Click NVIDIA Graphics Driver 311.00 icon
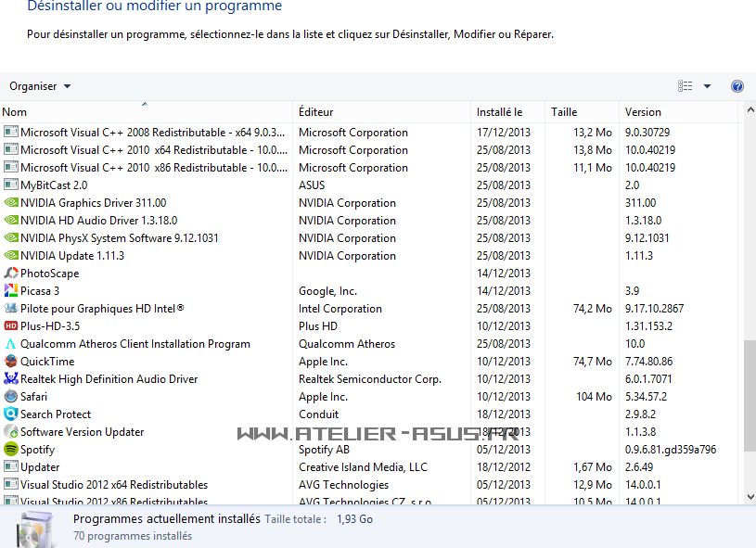This screenshot has width=756, height=548. click(x=11, y=203)
